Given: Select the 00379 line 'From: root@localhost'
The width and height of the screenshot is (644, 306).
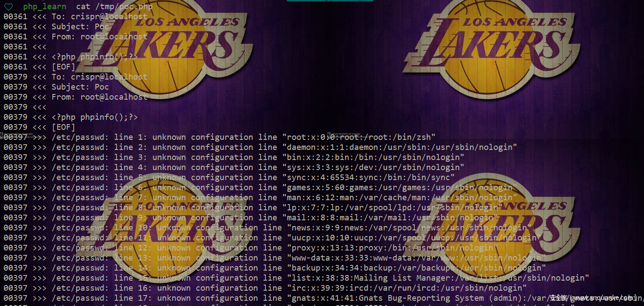Looking at the screenshot, I should point(100,97).
